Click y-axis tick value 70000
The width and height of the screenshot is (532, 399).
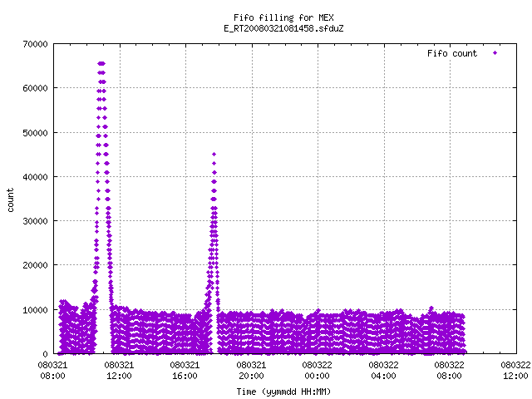coord(35,44)
